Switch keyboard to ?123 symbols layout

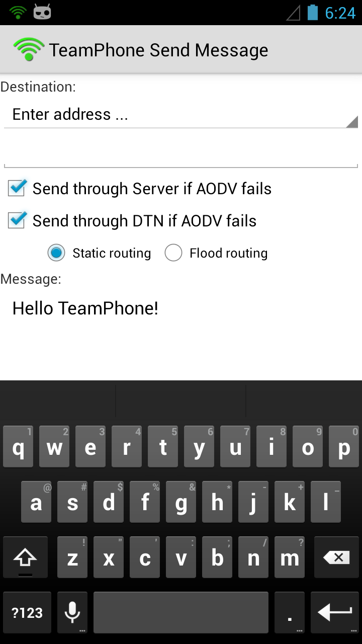[27, 612]
